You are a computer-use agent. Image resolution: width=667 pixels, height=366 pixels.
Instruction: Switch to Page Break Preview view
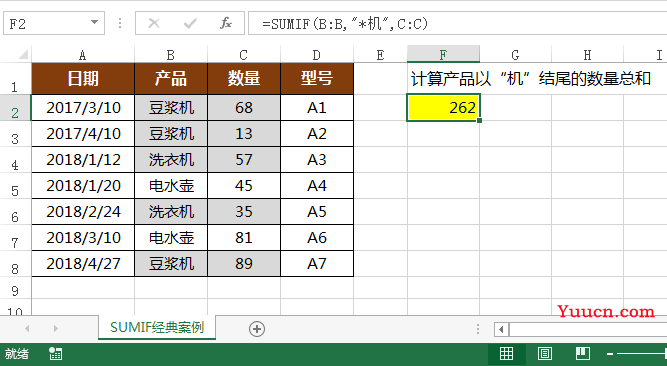(x=583, y=354)
